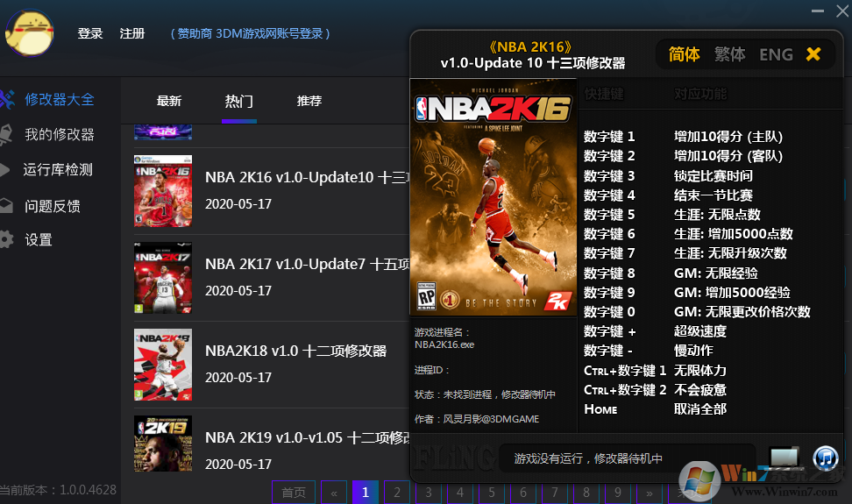Go to page 3

click(x=429, y=492)
